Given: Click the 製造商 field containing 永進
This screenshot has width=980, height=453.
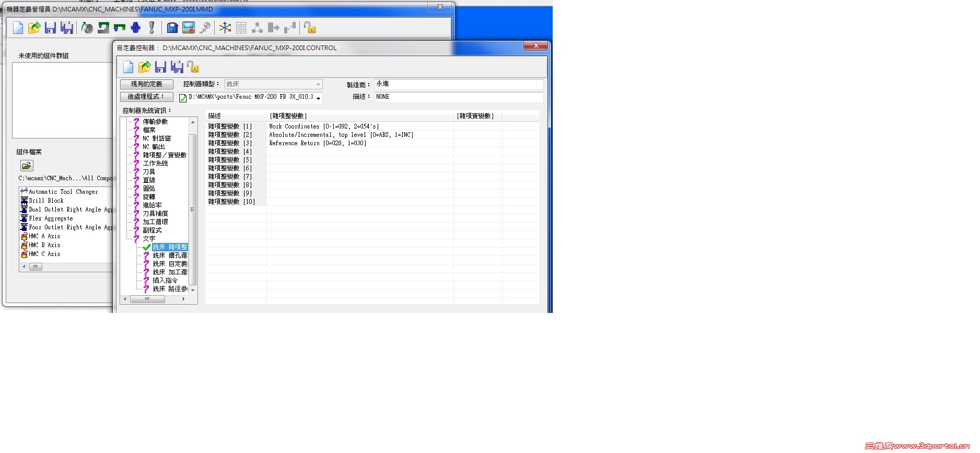Looking at the screenshot, I should tap(459, 84).
